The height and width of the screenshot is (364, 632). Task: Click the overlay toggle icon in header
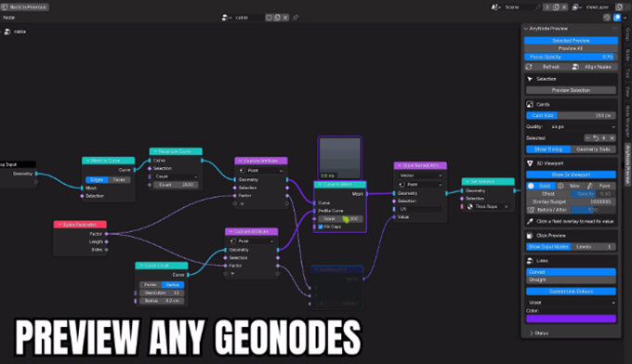point(617,18)
